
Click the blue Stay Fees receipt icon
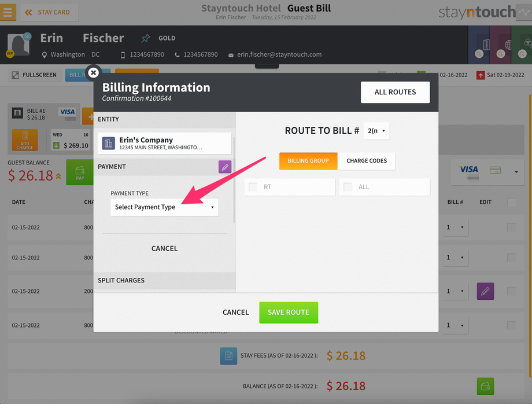(x=228, y=356)
